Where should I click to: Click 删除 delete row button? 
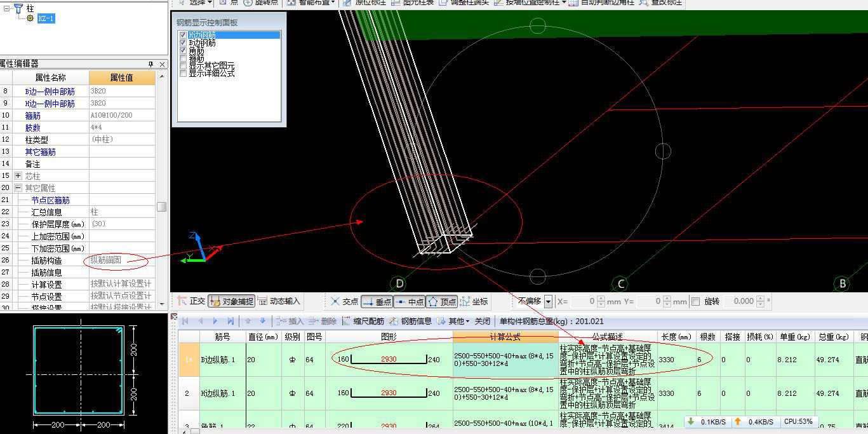click(323, 321)
